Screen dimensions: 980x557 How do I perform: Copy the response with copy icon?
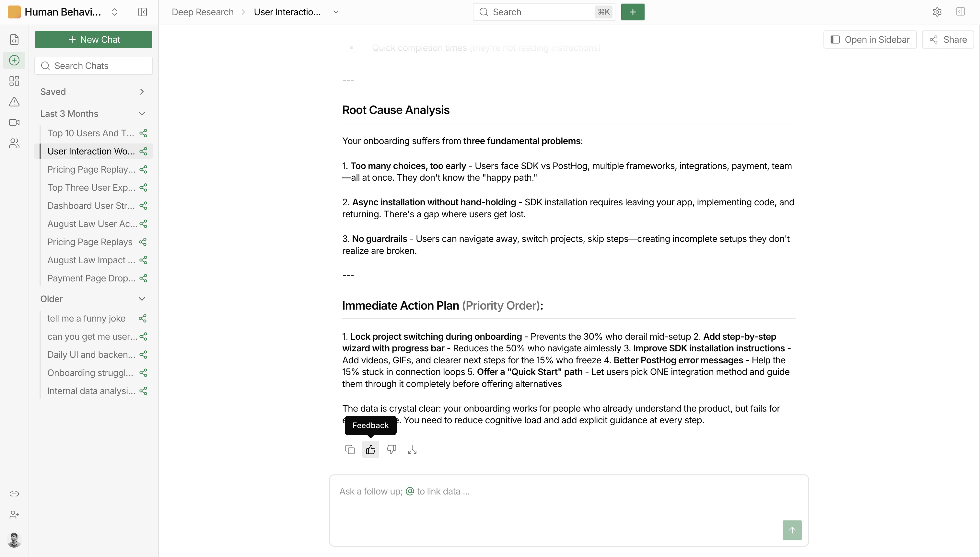(349, 449)
